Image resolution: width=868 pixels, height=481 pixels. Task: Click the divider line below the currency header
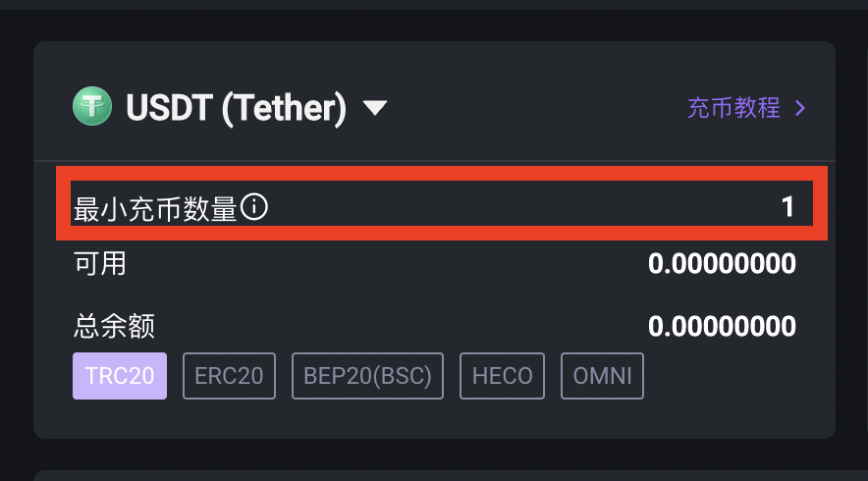pos(435,161)
